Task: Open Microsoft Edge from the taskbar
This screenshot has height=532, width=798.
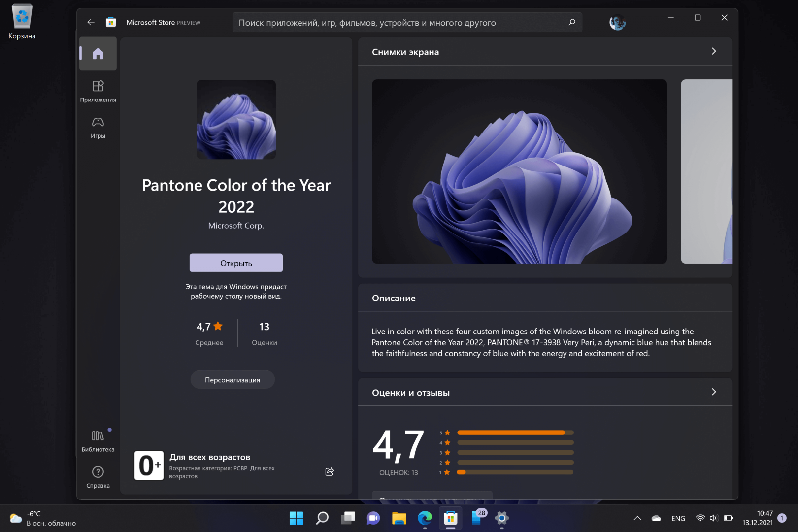Action: [x=425, y=518]
